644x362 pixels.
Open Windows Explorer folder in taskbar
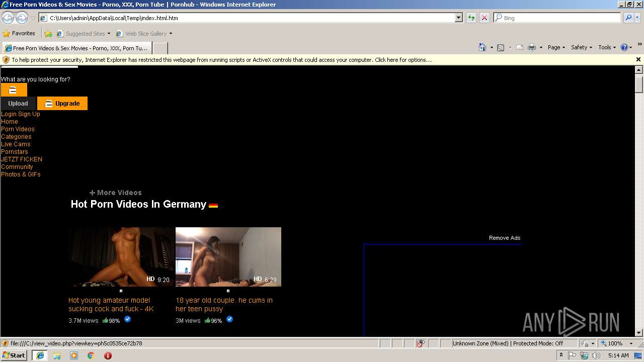coord(57,355)
